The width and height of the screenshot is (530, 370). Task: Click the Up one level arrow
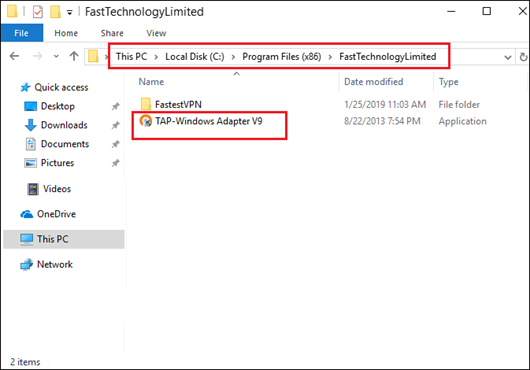74,56
